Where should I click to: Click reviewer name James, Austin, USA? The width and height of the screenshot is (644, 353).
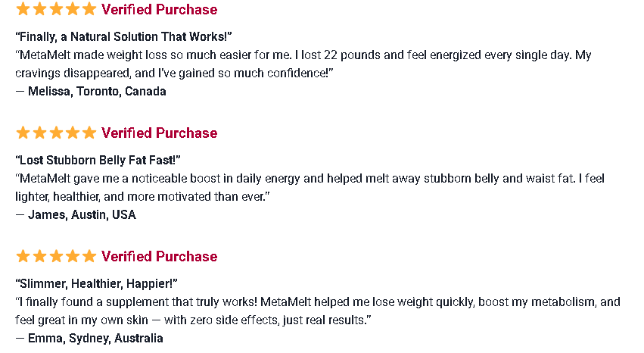82,214
